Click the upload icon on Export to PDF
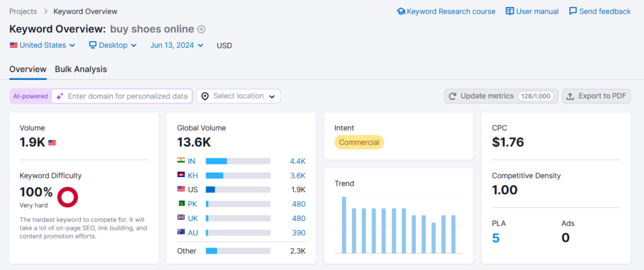 click(570, 97)
